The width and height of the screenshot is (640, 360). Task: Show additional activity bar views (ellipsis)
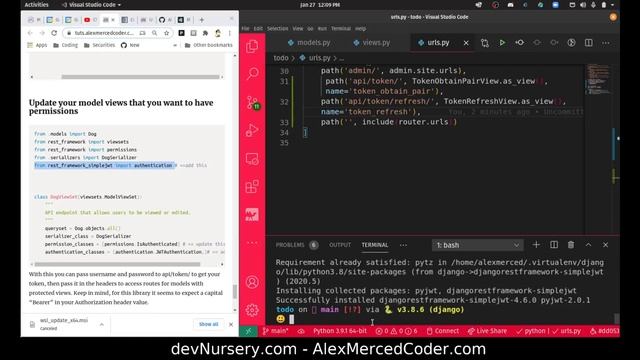tap(252, 242)
